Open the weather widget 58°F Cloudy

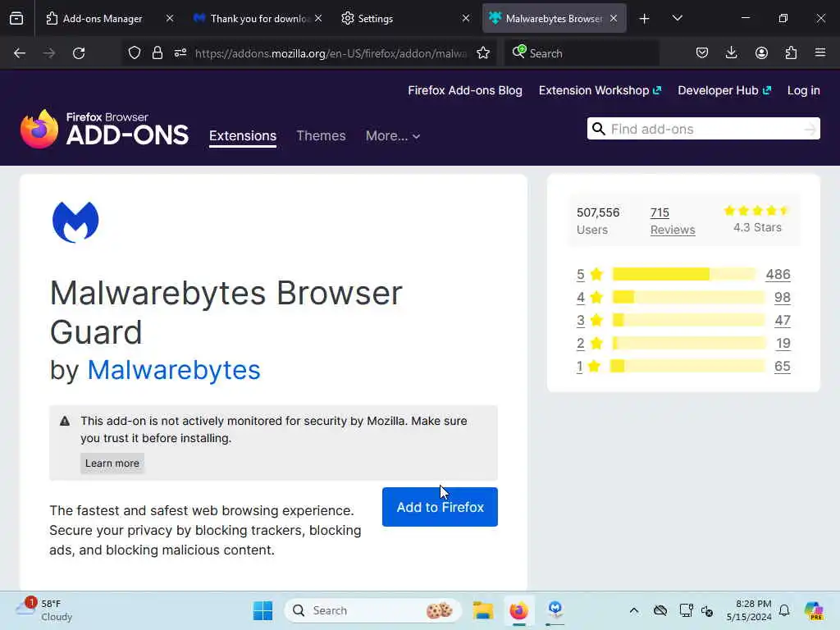tap(44, 610)
